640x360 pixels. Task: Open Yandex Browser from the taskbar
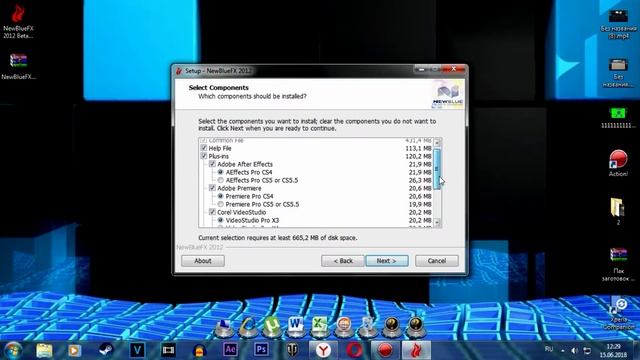click(323, 350)
